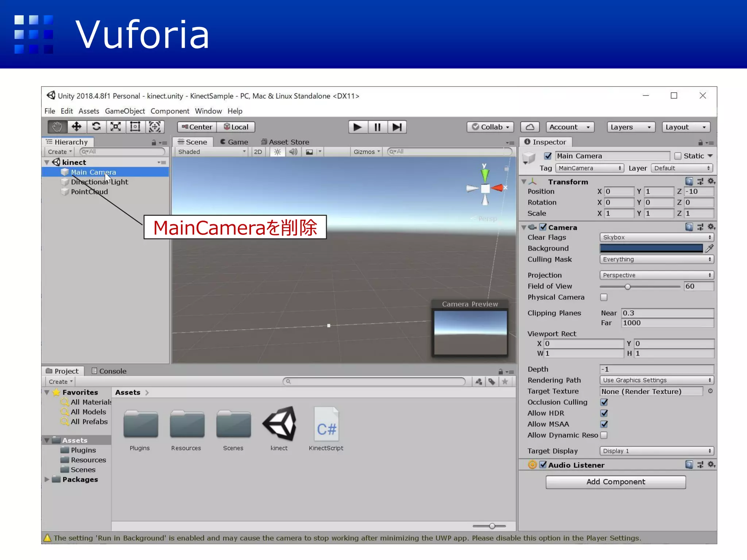Open Camera component help icon
The image size is (747, 560).
[689, 227]
